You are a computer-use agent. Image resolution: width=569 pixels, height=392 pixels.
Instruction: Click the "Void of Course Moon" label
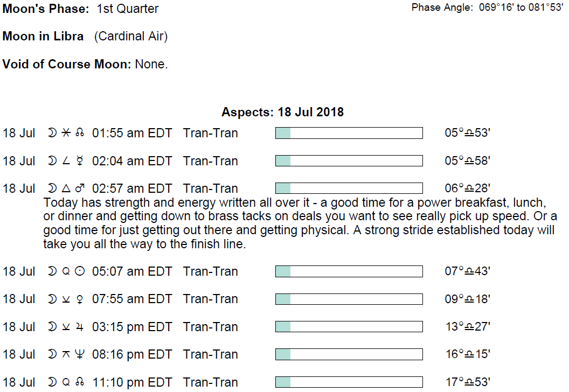(67, 64)
